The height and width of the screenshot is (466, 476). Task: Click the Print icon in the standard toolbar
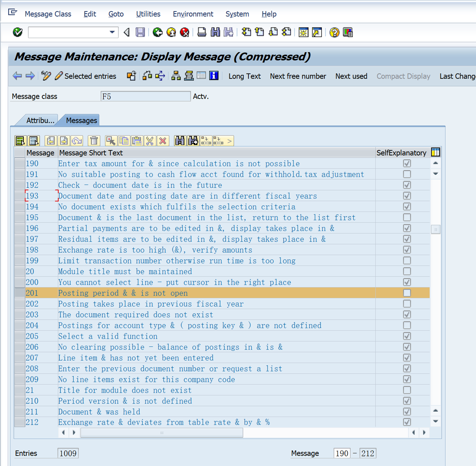coord(201,32)
